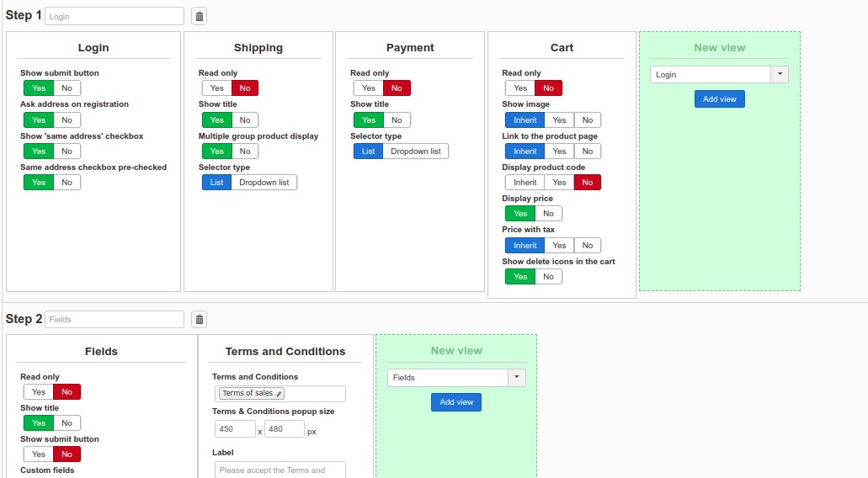868x478 pixels.
Task: Expand the Step 2 New view Fields dropdown
Action: [455, 378]
